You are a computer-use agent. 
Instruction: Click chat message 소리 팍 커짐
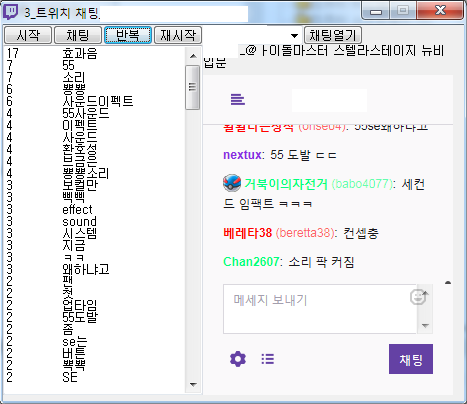click(321, 262)
